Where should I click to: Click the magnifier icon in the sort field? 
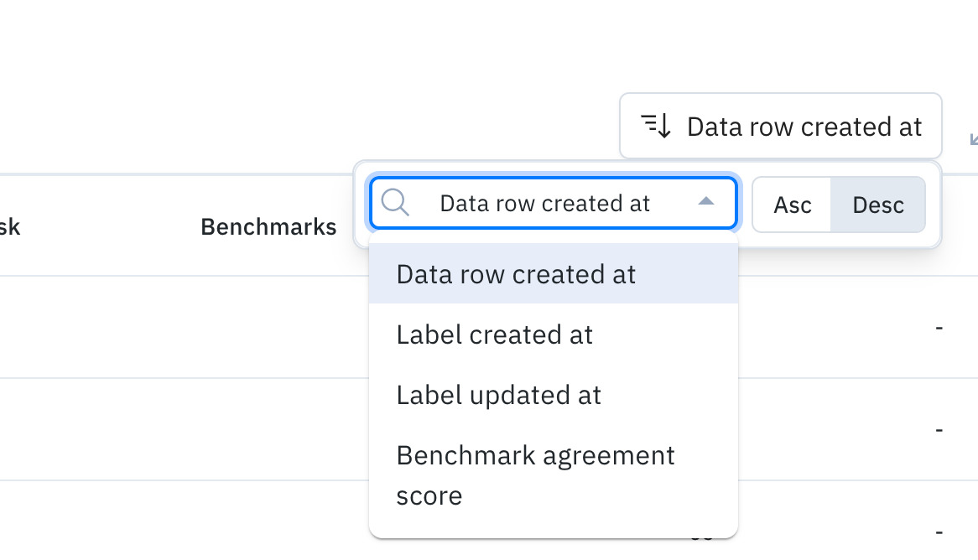pos(394,203)
